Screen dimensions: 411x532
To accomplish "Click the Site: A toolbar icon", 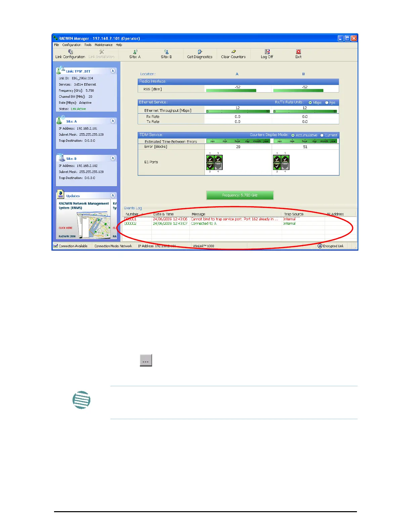I will click(x=135, y=52).
